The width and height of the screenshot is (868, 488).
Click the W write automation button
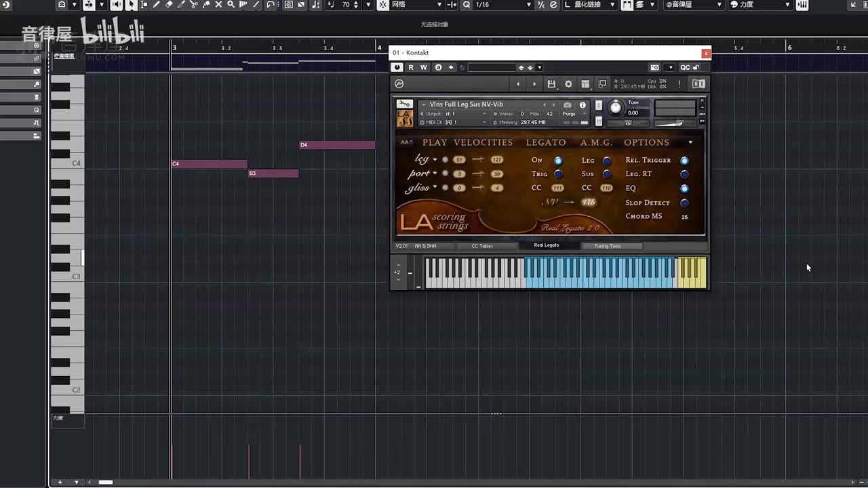(x=424, y=67)
